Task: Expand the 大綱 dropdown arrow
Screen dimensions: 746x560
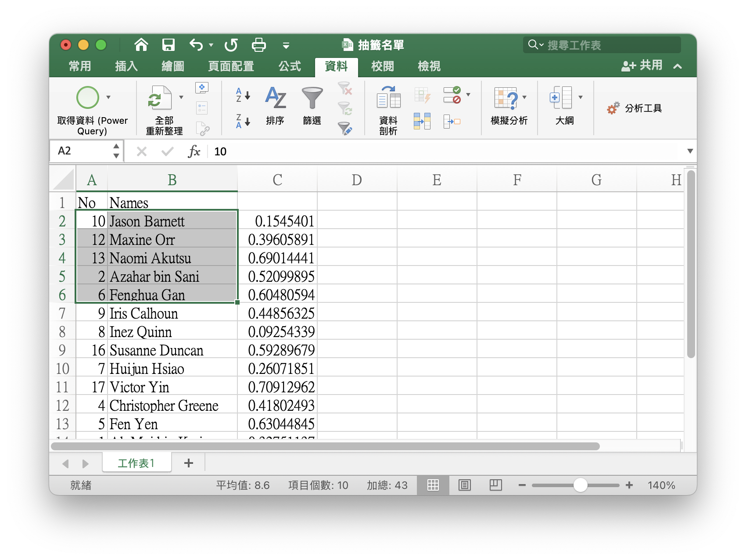Action: [581, 97]
